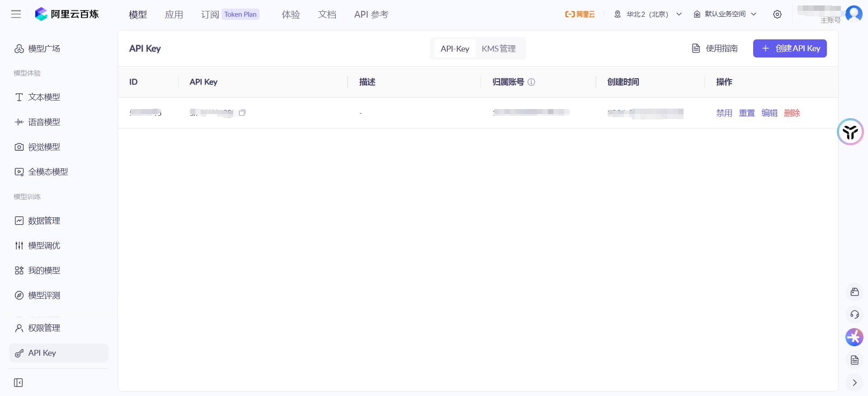Open 模型调优 in sidebar
Image resolution: width=868 pixels, height=396 pixels.
click(x=59, y=246)
